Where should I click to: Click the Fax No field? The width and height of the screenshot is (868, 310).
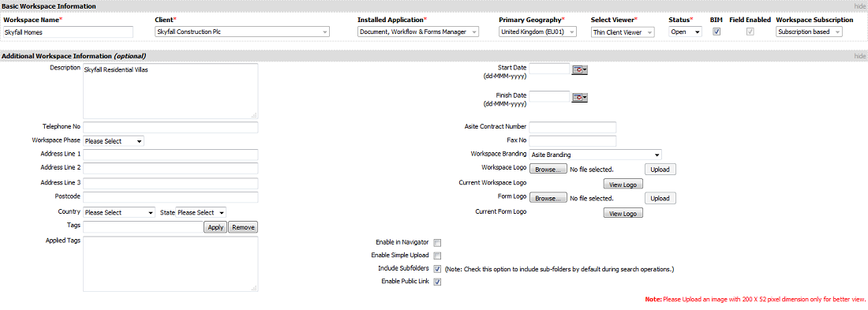click(572, 140)
